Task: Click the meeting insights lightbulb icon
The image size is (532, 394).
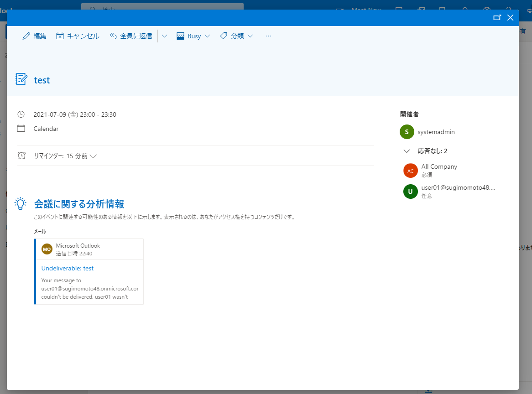Action: point(21,203)
